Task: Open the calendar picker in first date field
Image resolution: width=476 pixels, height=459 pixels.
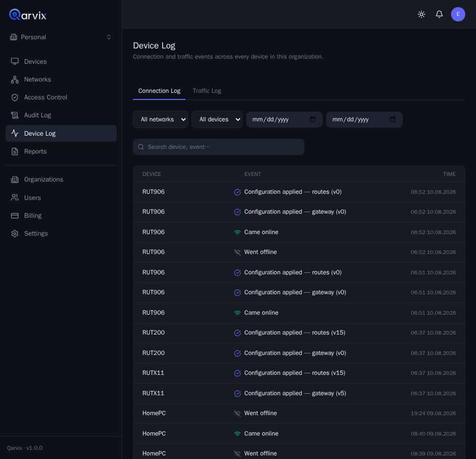Action: coord(312,119)
